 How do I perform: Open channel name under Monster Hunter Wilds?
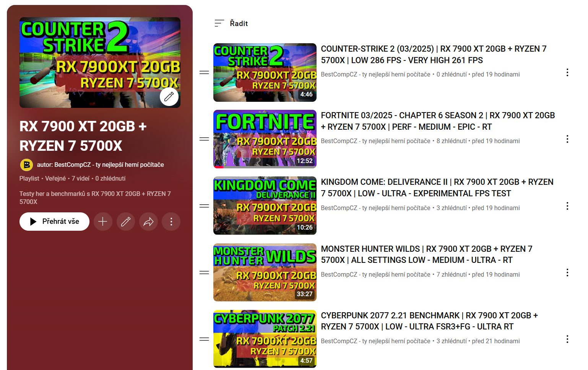tap(375, 274)
